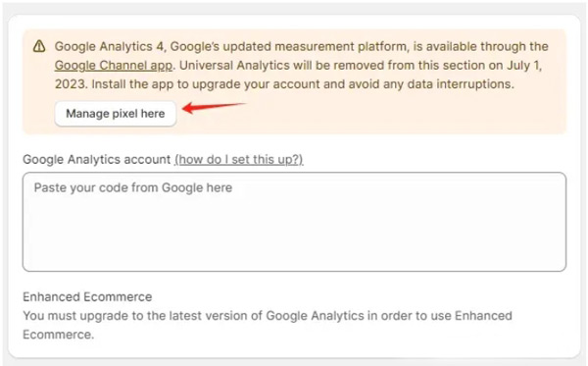The width and height of the screenshot is (588, 366).
Task: Click the Enhanced Ecommerce heading
Action: tap(87, 297)
